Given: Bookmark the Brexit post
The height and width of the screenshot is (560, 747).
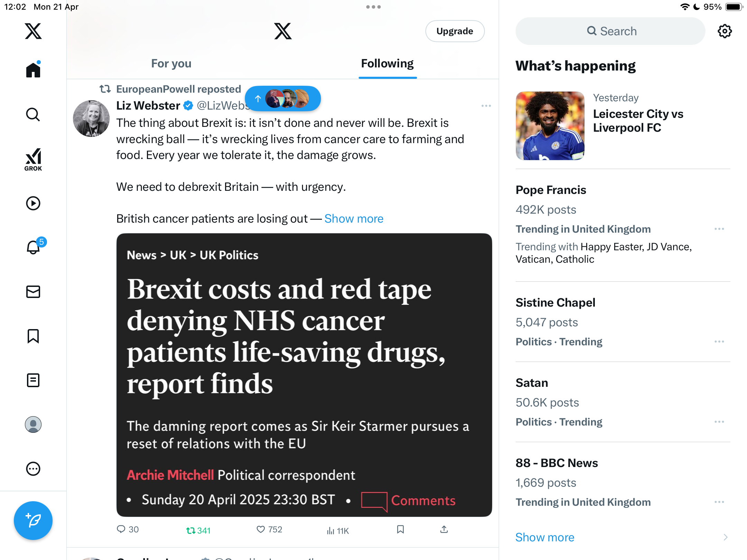Looking at the screenshot, I should pos(400,530).
